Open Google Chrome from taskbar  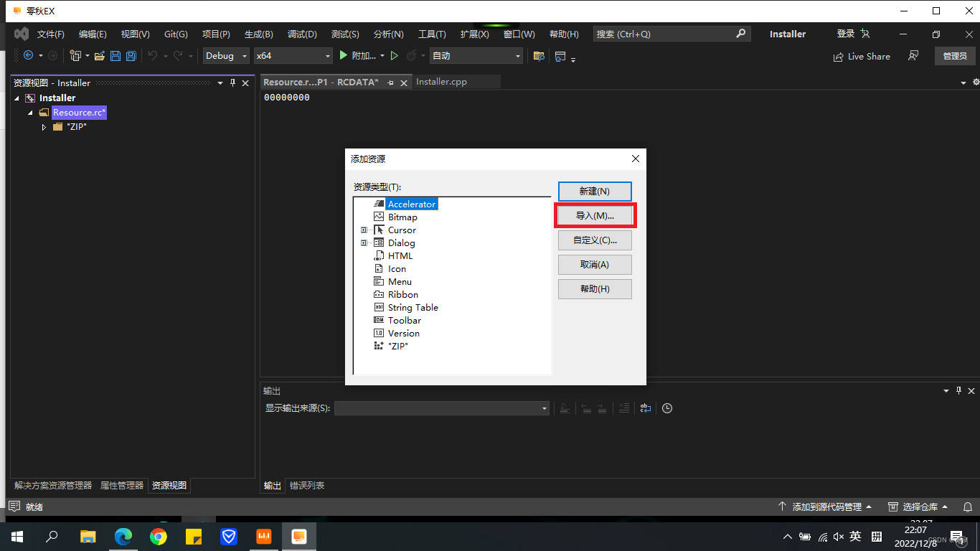pos(159,537)
